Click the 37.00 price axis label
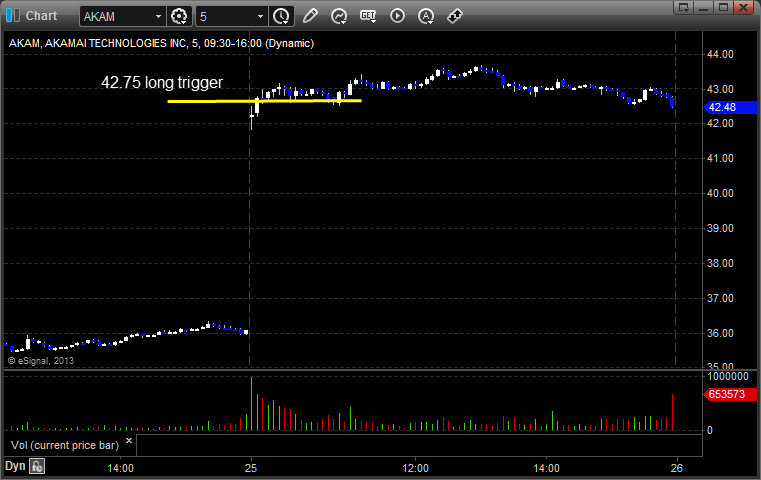The width and height of the screenshot is (761, 480). click(720, 298)
